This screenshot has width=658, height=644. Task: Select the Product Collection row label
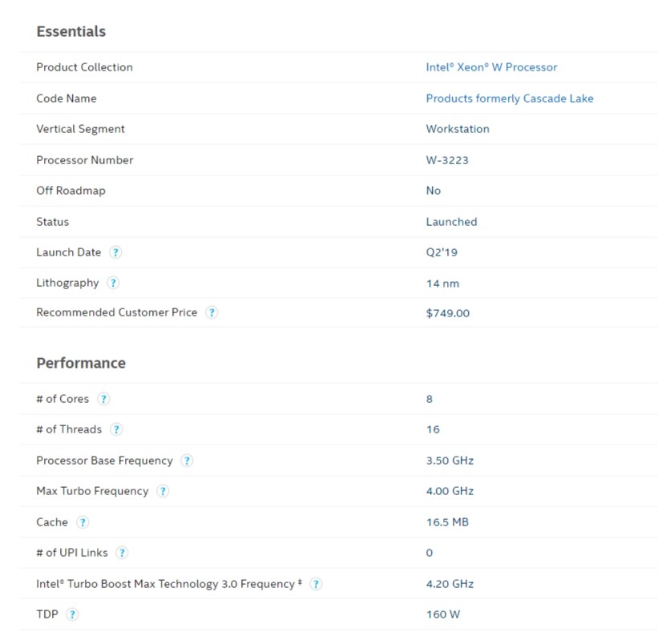pos(84,67)
